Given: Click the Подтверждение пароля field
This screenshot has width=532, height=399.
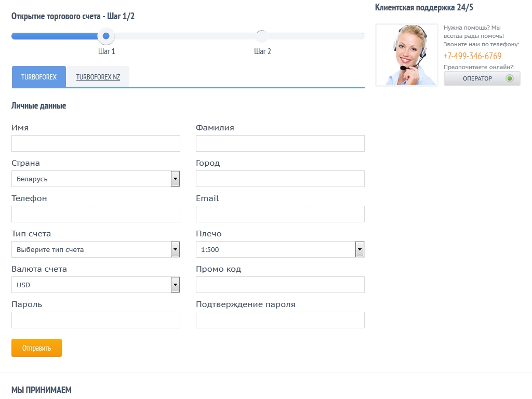Looking at the screenshot, I should [x=280, y=320].
